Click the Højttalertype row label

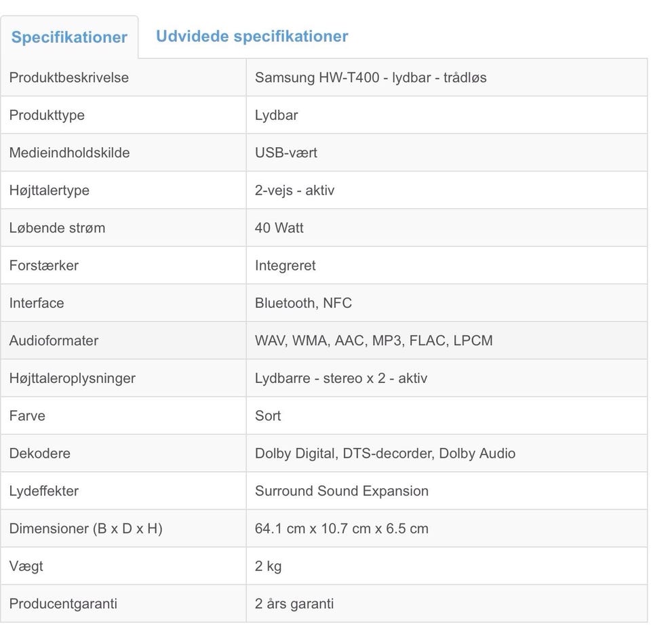pos(49,190)
